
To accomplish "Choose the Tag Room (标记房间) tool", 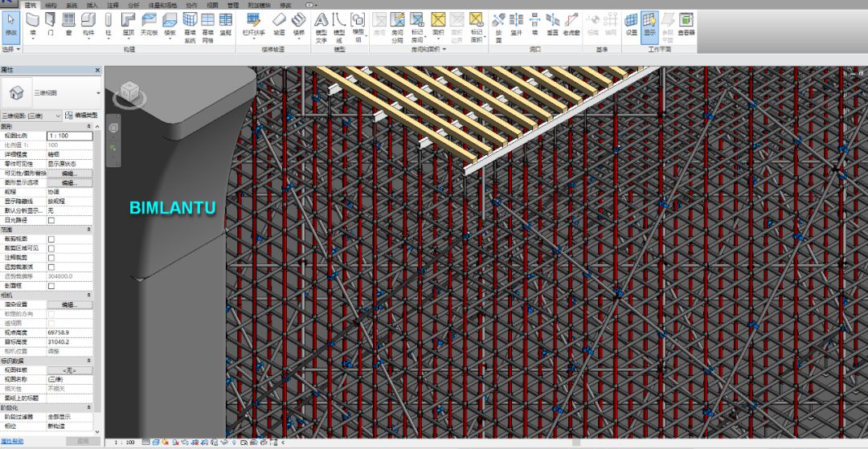I will click(417, 27).
